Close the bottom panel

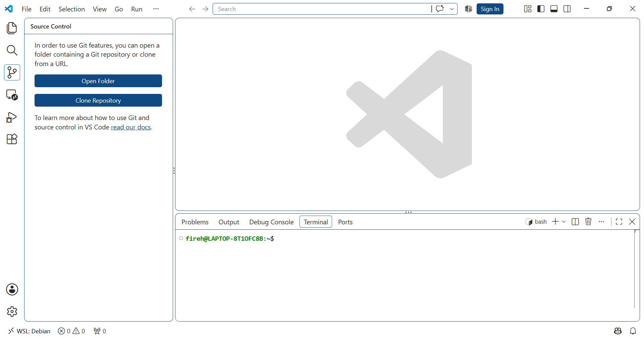pyautogui.click(x=632, y=222)
